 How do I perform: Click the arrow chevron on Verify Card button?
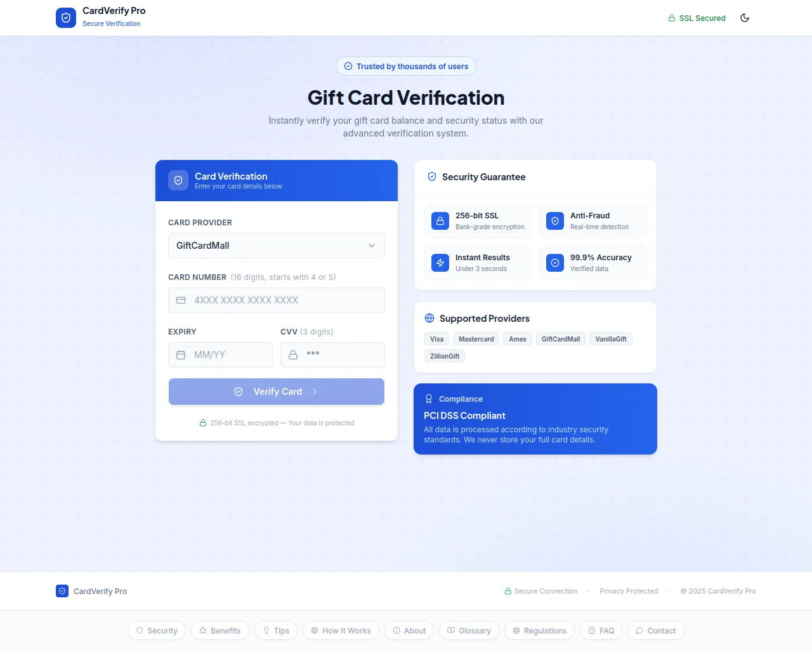click(315, 392)
